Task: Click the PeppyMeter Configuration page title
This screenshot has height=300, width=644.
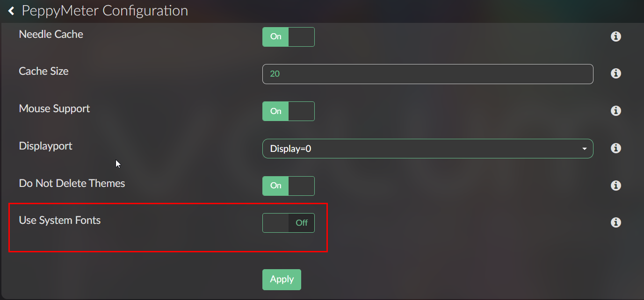Action: [x=105, y=11]
